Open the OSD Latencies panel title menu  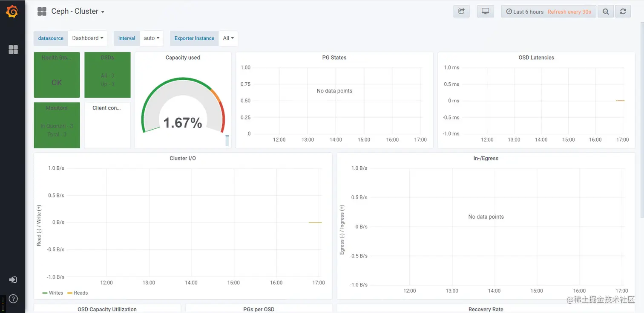click(x=536, y=58)
